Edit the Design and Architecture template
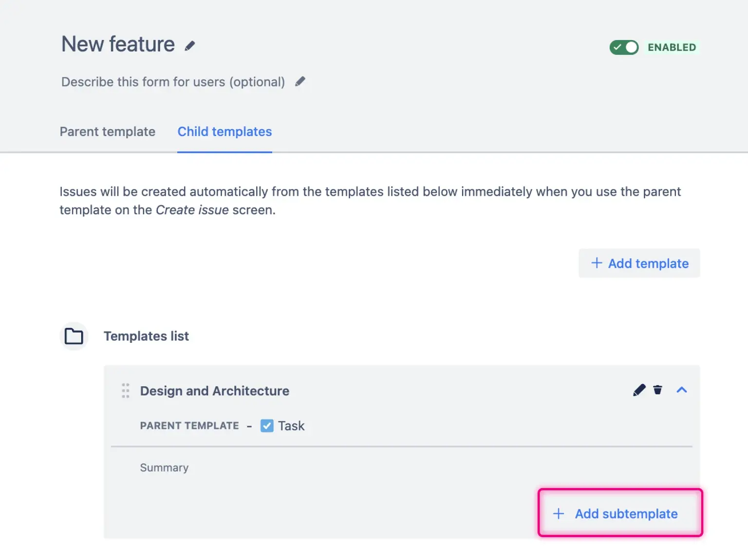748x560 pixels. 639,390
